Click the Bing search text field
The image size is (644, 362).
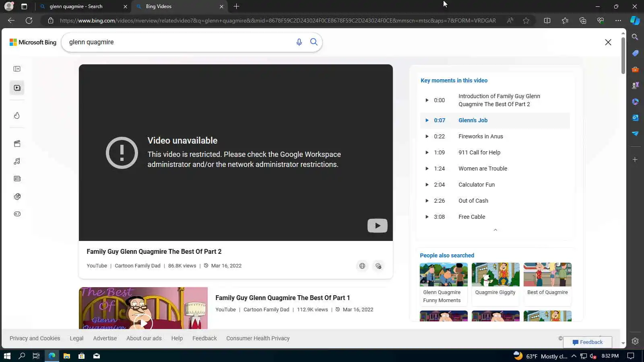click(179, 42)
